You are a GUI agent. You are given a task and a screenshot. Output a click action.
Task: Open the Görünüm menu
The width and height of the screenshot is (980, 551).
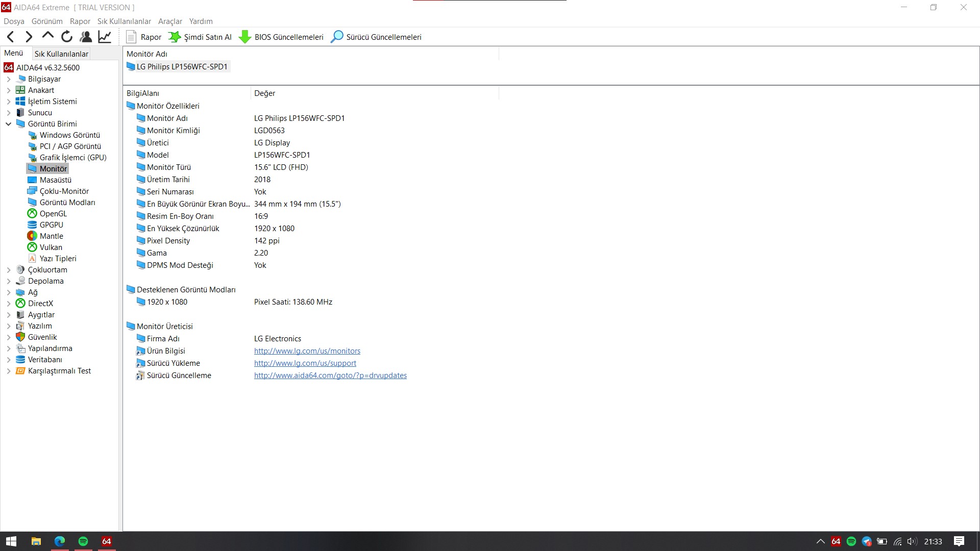(x=47, y=21)
